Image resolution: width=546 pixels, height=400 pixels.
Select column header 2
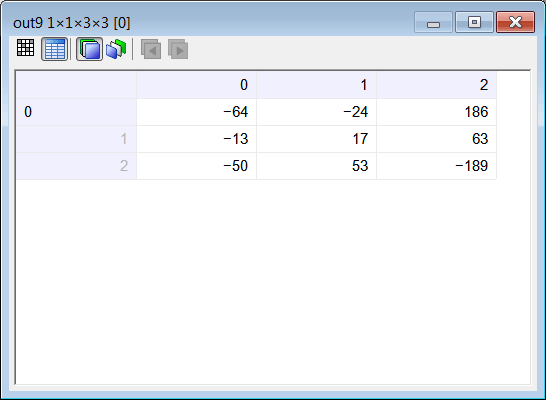[437, 85]
